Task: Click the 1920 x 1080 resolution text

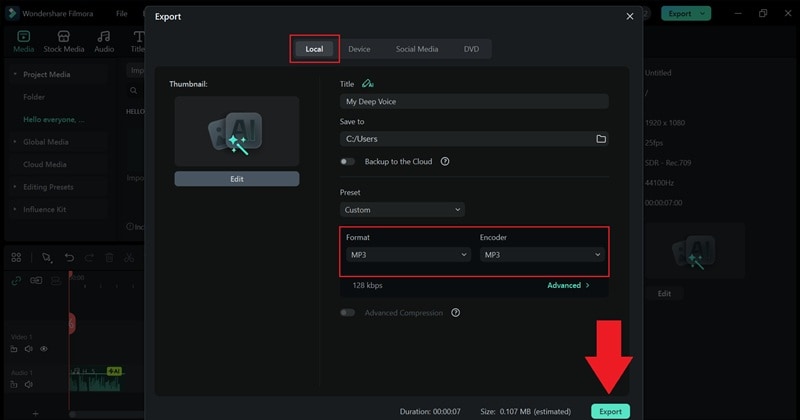Action: pyautogui.click(x=665, y=122)
